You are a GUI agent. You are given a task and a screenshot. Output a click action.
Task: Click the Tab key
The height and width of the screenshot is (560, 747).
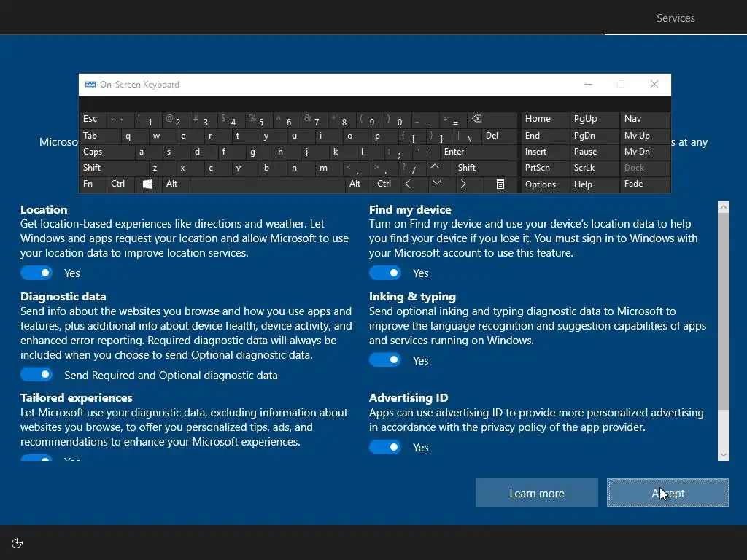click(99, 136)
